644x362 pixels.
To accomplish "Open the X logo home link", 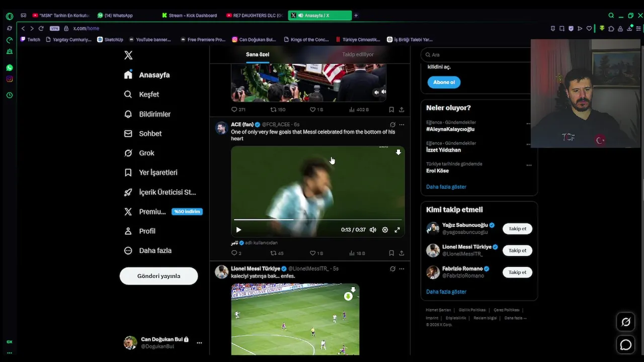I will point(128,55).
